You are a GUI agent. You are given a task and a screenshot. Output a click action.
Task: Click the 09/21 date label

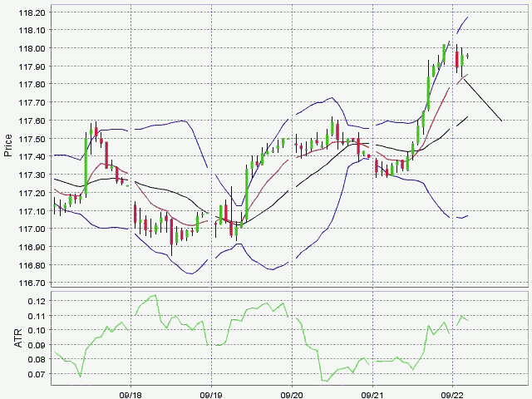click(x=372, y=396)
